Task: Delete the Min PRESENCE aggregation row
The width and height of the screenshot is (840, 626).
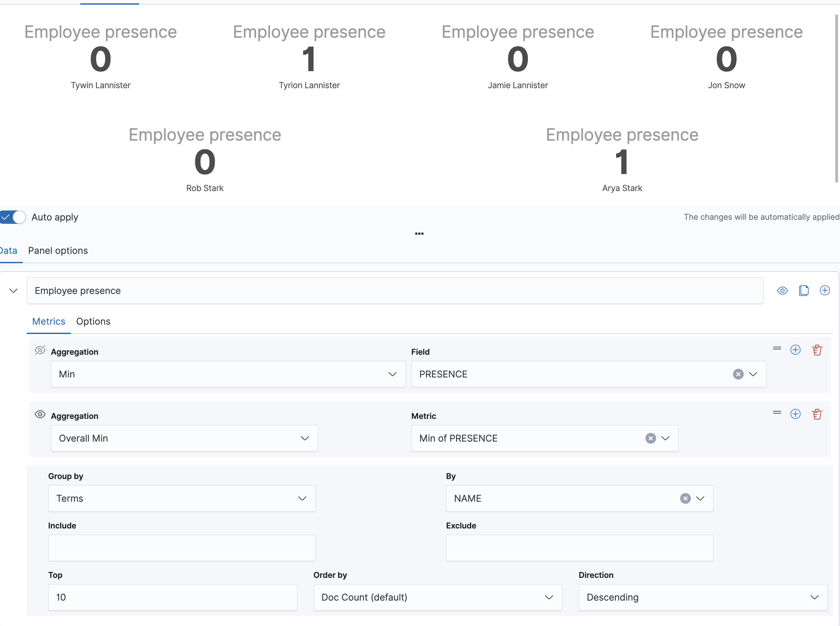Action: pyautogui.click(x=817, y=350)
